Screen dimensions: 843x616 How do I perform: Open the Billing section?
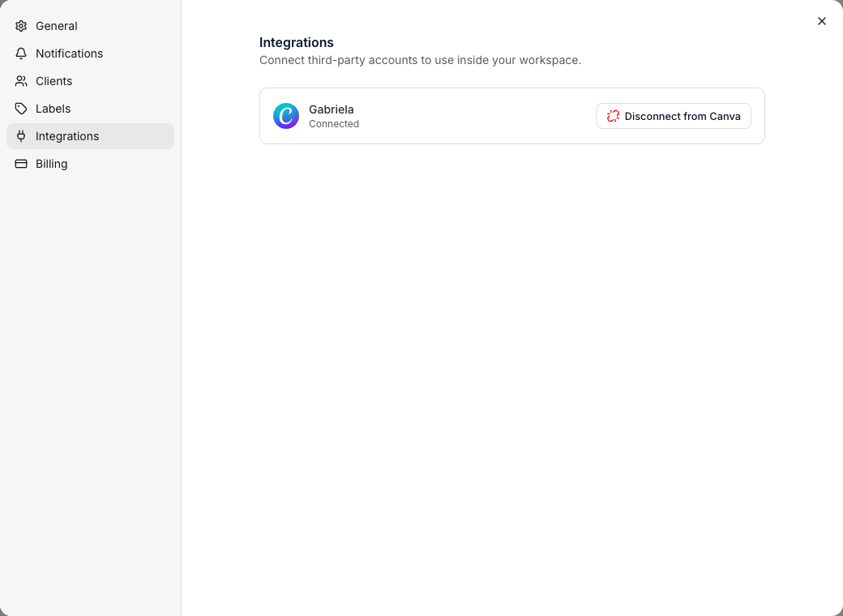click(x=90, y=164)
